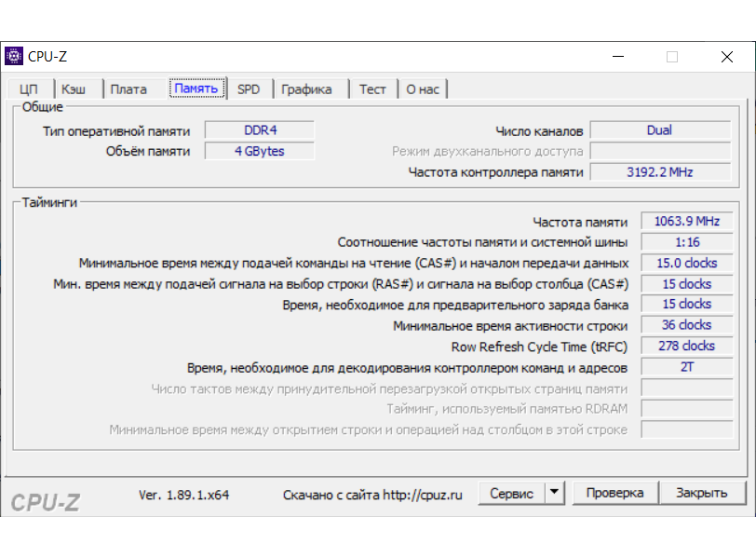Click the 4 GBytes memory size field

pos(260,151)
